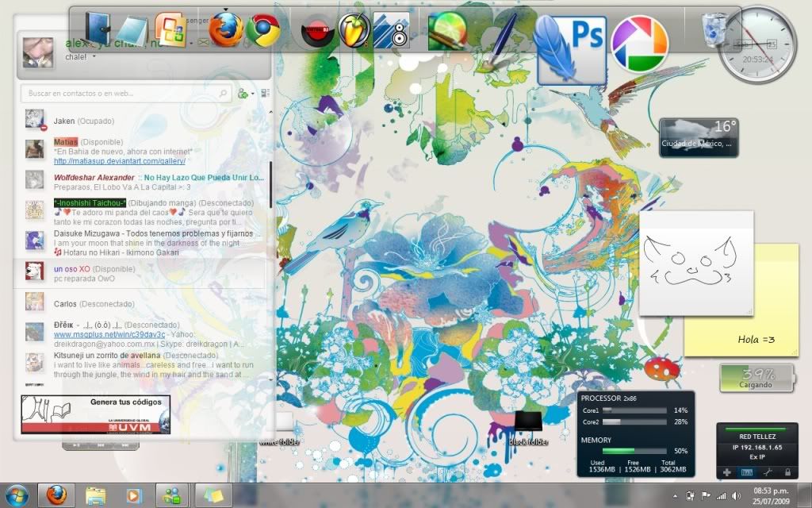Screen dimensions: 812x508
Task: Open network gadget wrench settings
Action: point(768,472)
